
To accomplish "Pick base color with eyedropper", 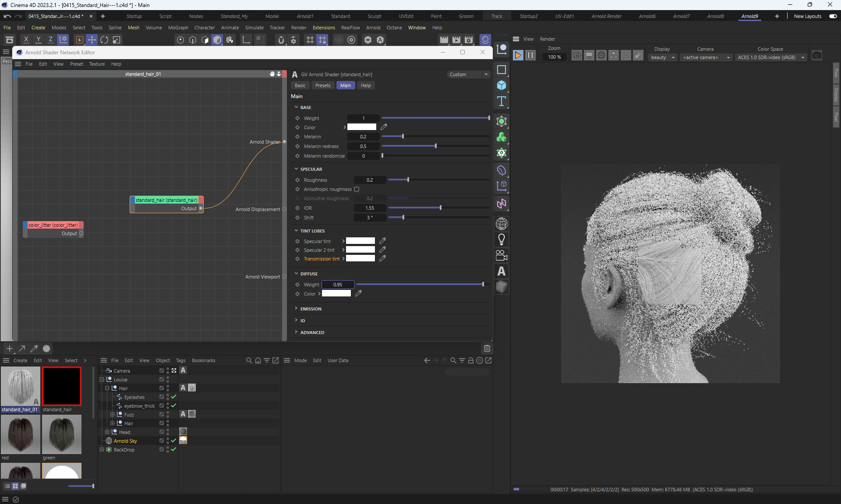I will click(x=384, y=127).
